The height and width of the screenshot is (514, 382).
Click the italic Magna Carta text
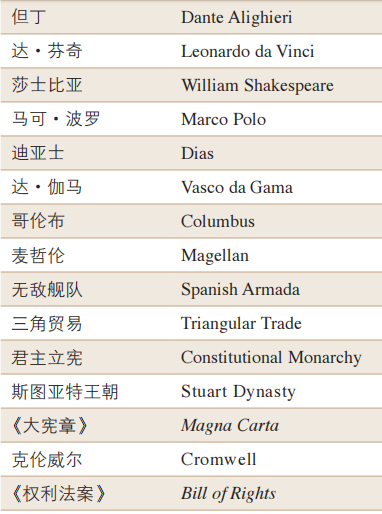230,426
